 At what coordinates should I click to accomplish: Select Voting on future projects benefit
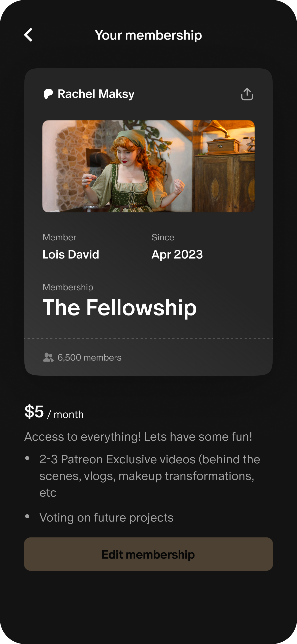pyautogui.click(x=106, y=518)
